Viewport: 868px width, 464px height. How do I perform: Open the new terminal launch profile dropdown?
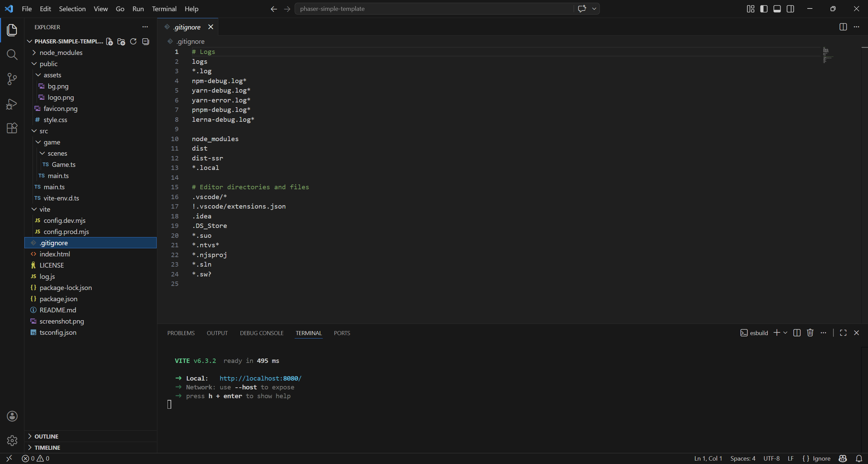[785, 333]
